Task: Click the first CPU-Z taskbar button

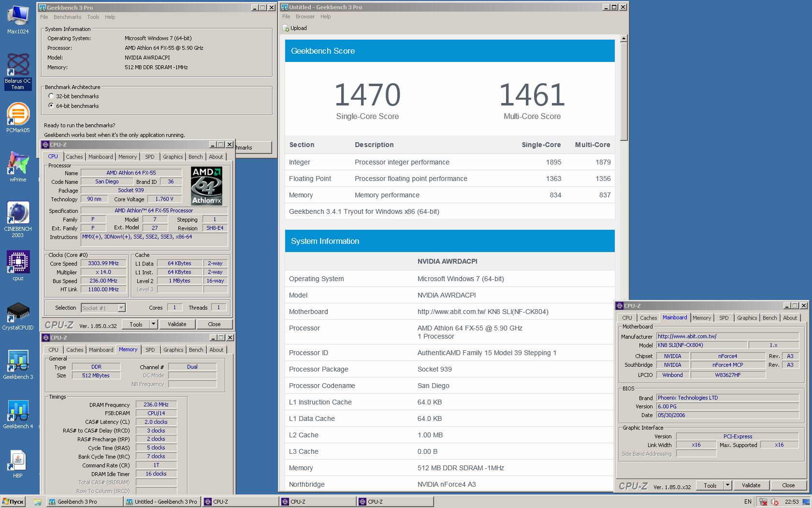Action: click(240, 502)
